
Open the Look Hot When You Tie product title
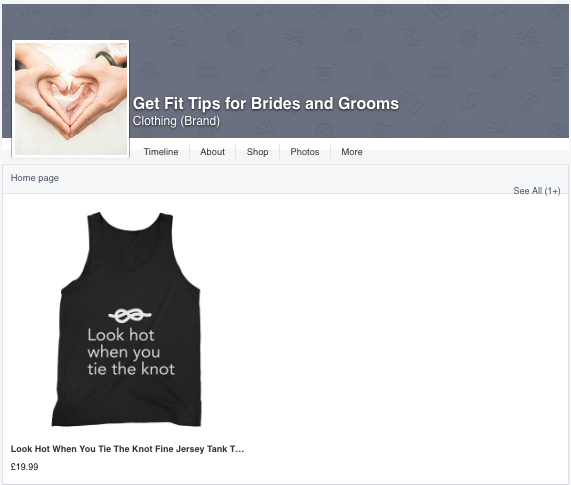point(127,449)
